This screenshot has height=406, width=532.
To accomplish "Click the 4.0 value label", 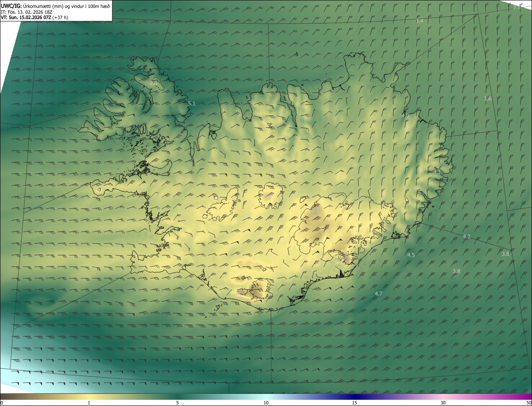I will click(x=405, y=116).
